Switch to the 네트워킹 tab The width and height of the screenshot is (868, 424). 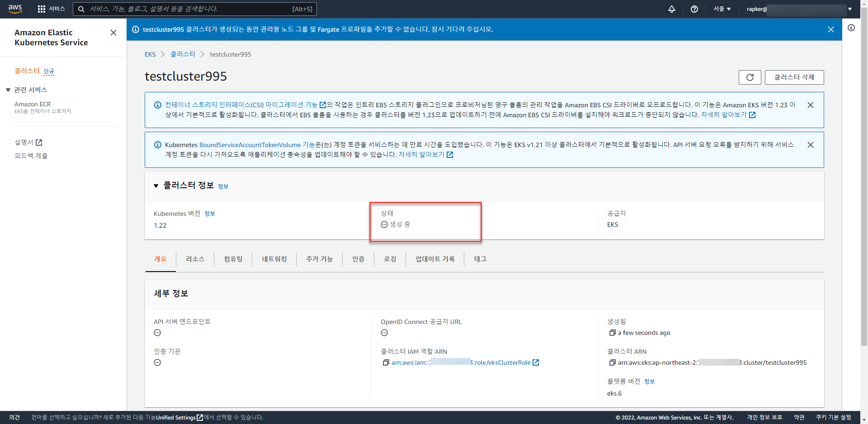274,259
